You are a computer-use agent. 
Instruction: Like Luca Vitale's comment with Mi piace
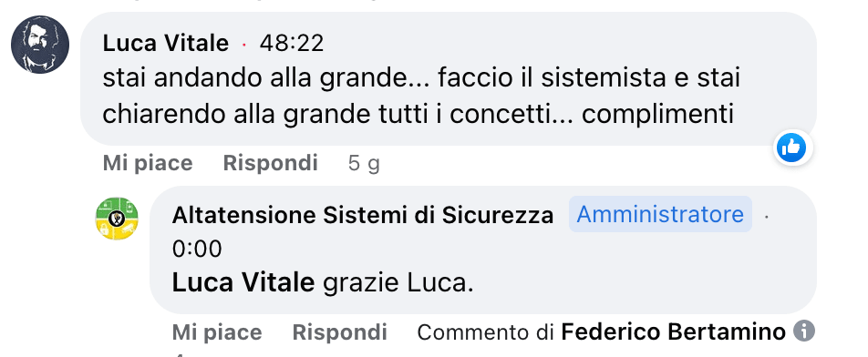point(148,163)
